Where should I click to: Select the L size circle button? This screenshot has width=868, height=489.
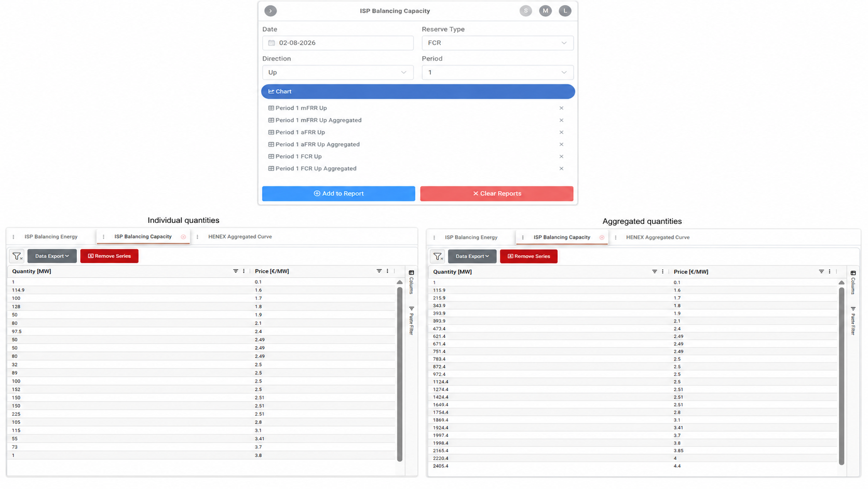565,11
